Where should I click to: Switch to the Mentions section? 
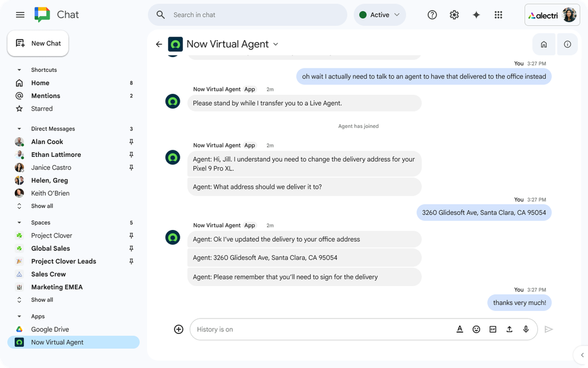tap(45, 96)
